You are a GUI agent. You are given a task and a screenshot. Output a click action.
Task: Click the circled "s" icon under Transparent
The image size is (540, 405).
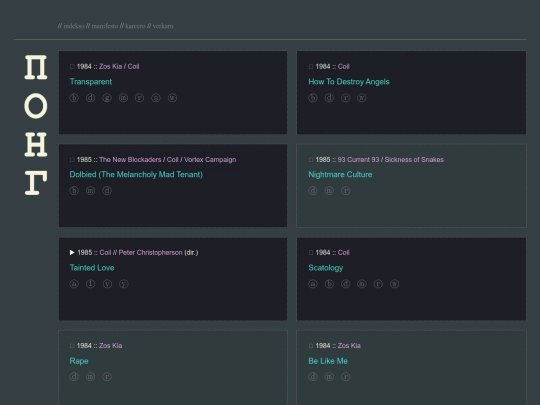[x=156, y=98]
